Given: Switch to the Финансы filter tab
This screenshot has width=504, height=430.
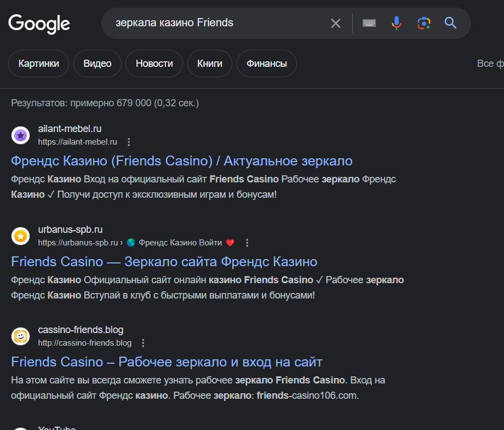Looking at the screenshot, I should pyautogui.click(x=267, y=64).
